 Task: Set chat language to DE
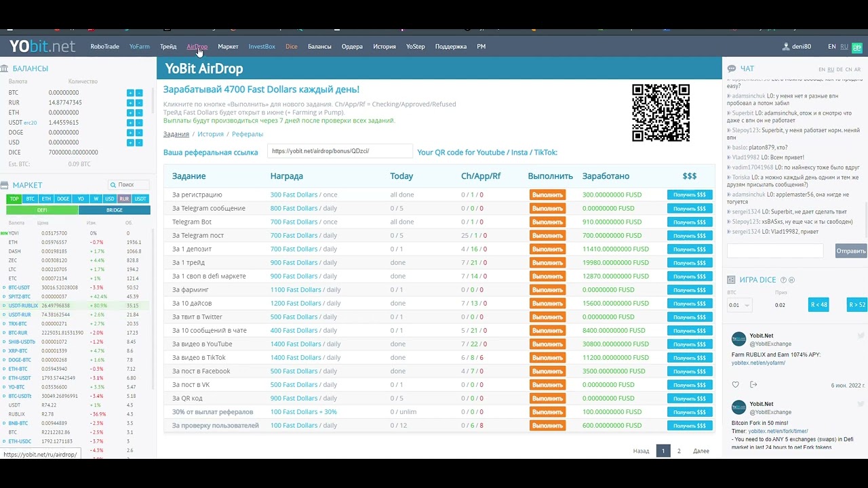click(840, 69)
